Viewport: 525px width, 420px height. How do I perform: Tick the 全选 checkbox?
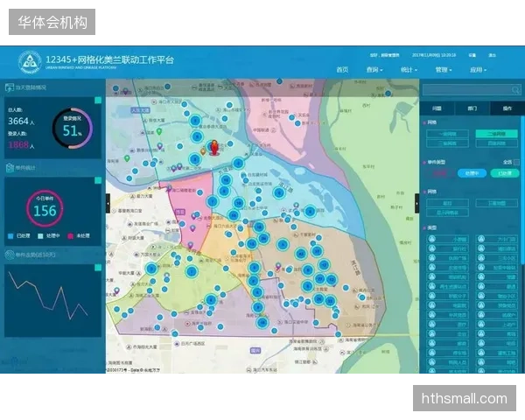pyautogui.click(x=516, y=162)
